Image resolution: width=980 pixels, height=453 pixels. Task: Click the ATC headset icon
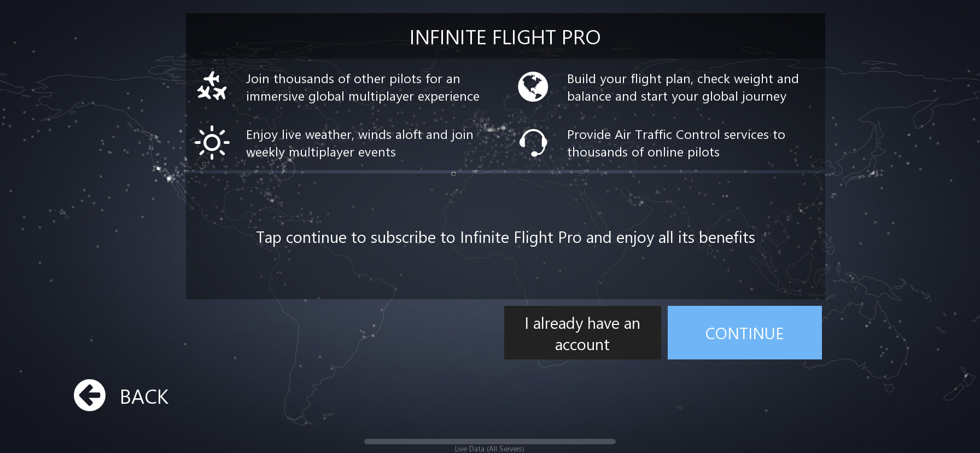coord(533,143)
